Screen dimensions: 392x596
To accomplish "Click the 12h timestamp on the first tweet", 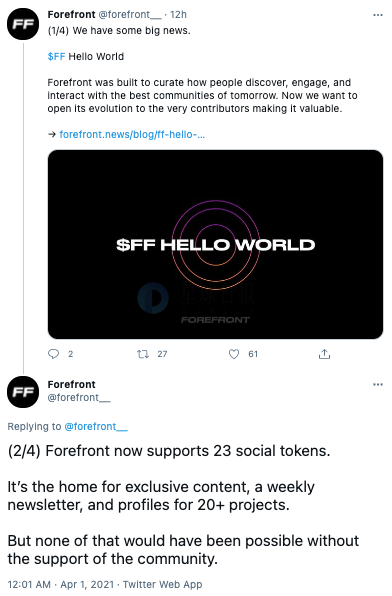I will pos(178,14).
